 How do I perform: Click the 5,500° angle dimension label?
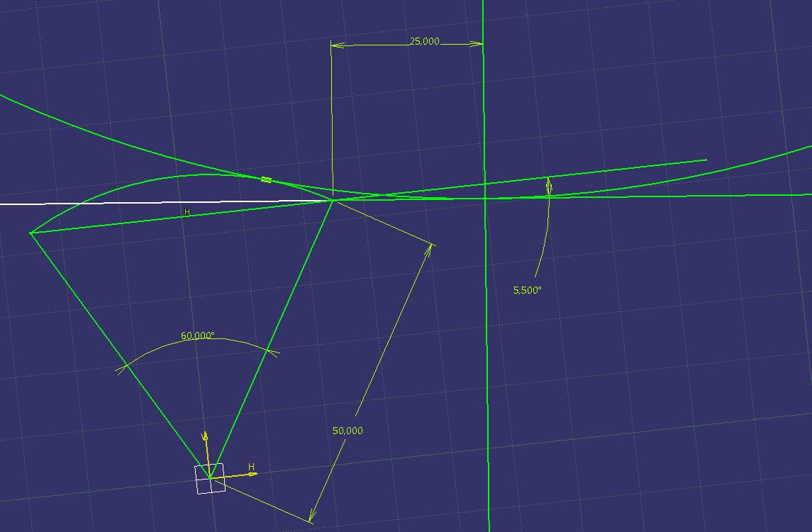527,291
